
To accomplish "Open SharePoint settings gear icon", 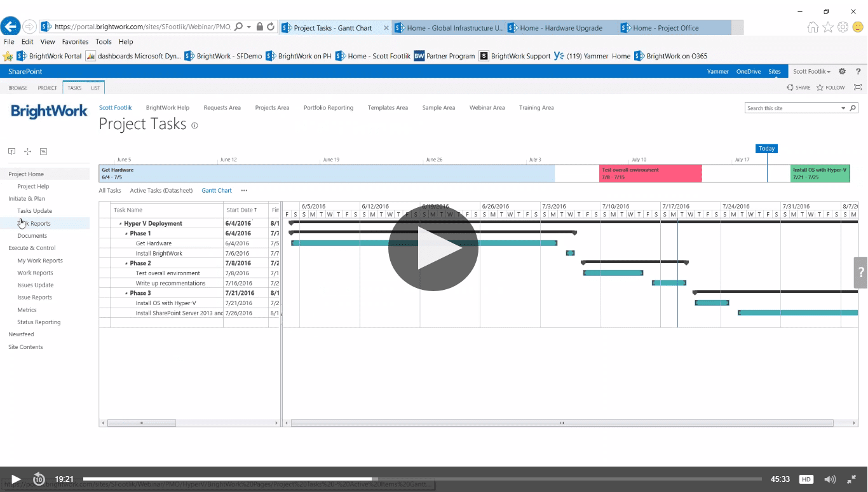I will pos(843,72).
